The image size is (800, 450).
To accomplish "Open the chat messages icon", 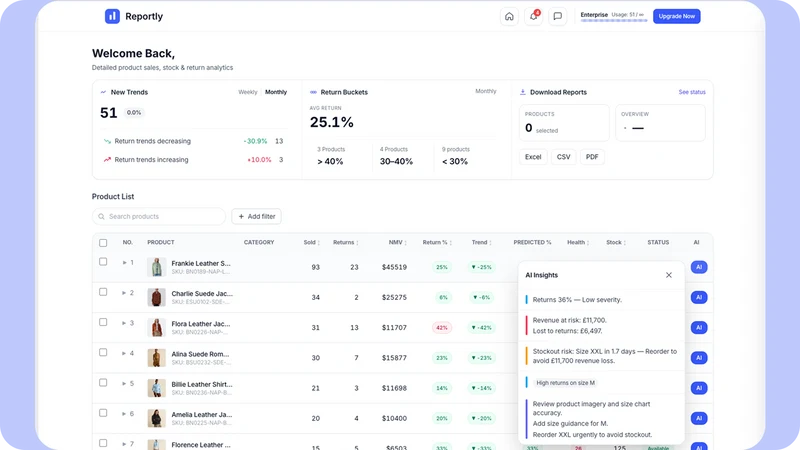I will (x=558, y=16).
